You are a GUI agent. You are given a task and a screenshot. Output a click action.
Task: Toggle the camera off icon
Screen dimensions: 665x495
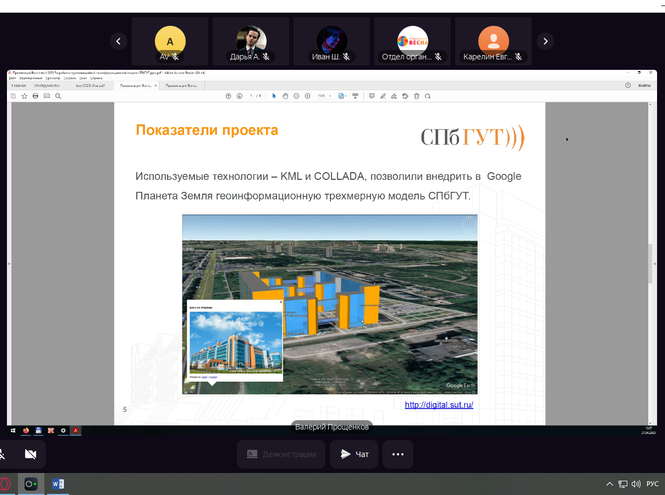[x=31, y=454]
